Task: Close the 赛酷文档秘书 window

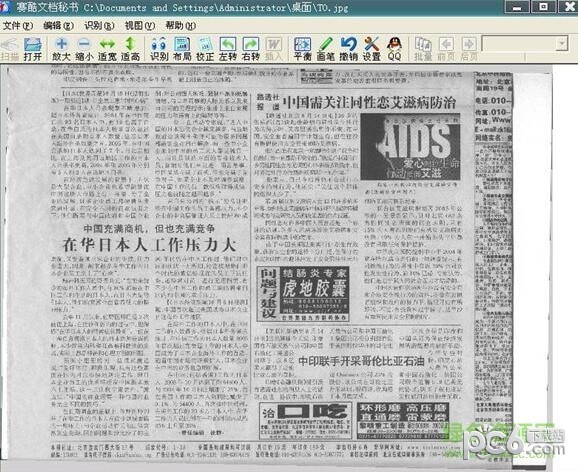Action: click(568, 7)
